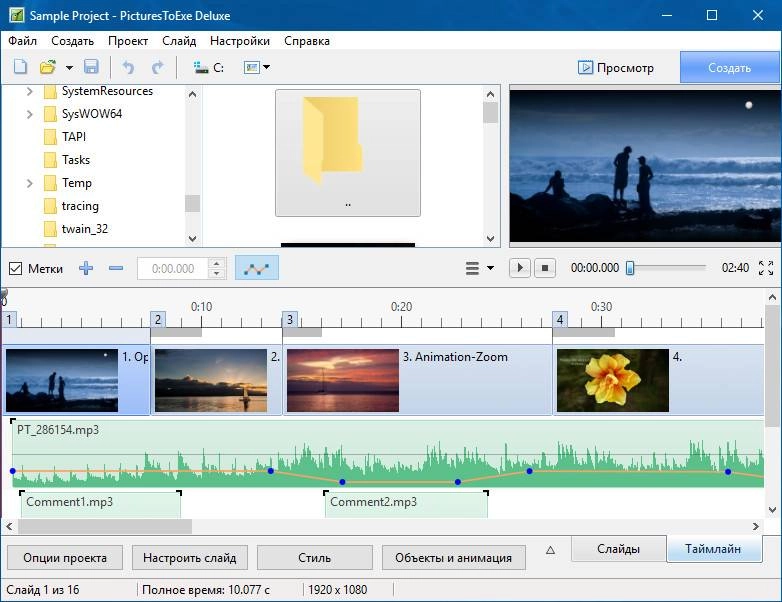Click the time value input field
This screenshot has width=782, height=602.
click(x=173, y=268)
